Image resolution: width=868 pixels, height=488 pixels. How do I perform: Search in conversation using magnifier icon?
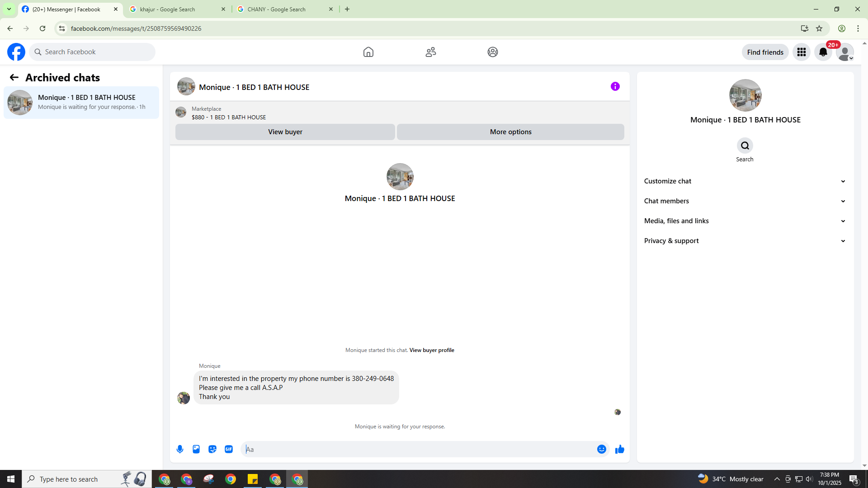745,145
